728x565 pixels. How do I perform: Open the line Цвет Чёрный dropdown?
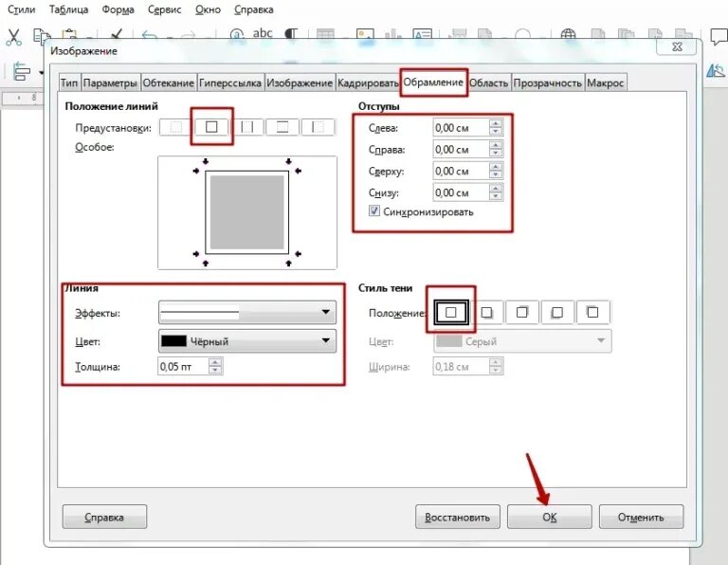247,341
